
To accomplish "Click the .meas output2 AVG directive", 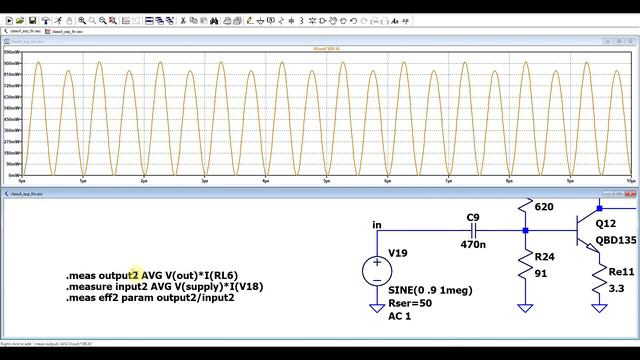I will [x=152, y=276].
